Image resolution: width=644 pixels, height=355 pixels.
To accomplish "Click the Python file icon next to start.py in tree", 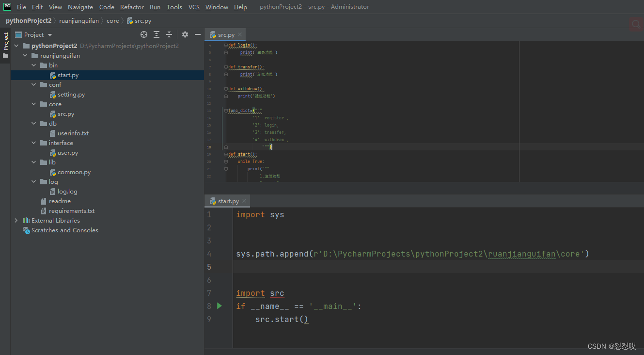I will [x=53, y=75].
